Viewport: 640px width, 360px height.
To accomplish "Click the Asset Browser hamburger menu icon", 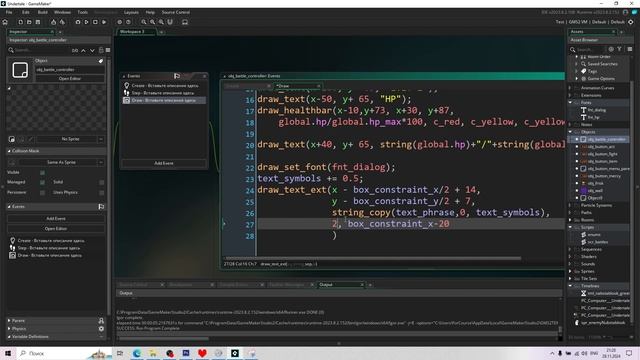I will (x=630, y=49).
